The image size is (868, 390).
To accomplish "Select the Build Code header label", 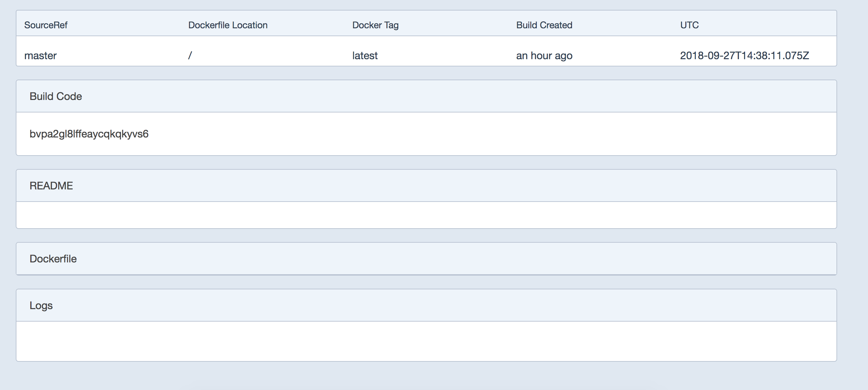I will point(56,96).
